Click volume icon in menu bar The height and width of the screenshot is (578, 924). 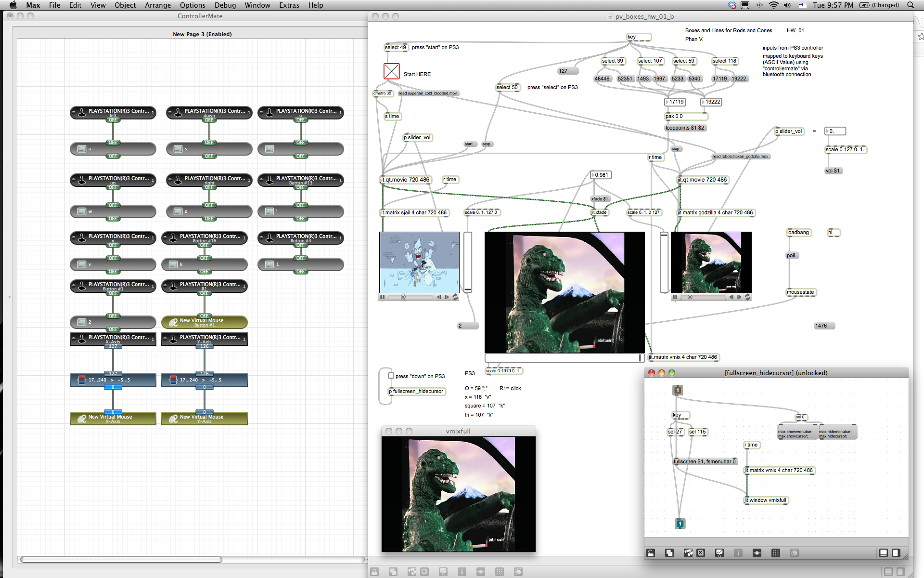(x=787, y=5)
